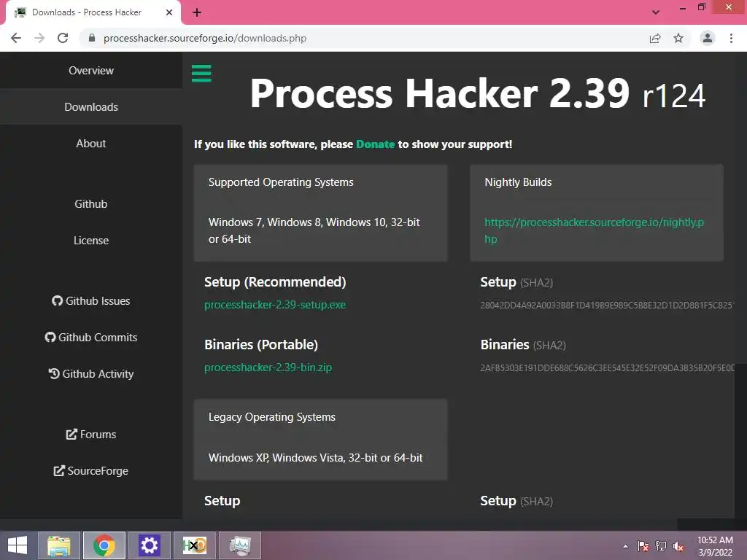Click the Supported Operating Systems card
Image resolution: width=747 pixels, height=560 pixels.
[x=321, y=213]
